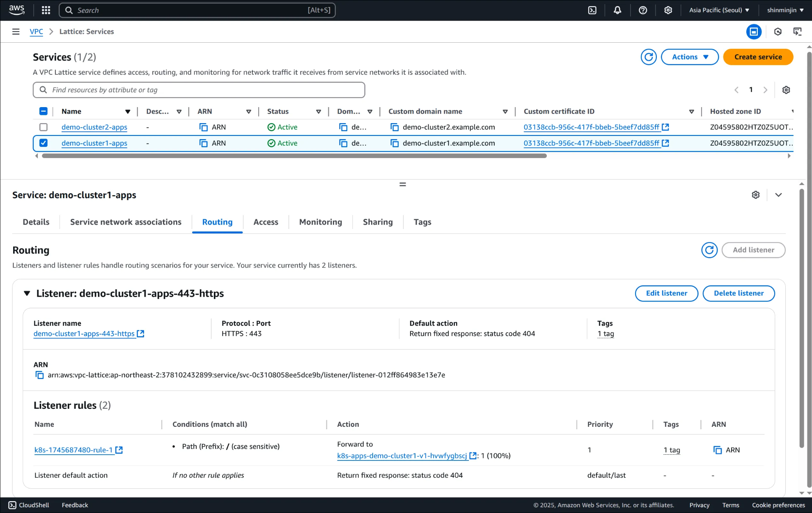Viewport: 812px width, 513px height.
Task: Open top bar settings gear
Action: click(668, 10)
